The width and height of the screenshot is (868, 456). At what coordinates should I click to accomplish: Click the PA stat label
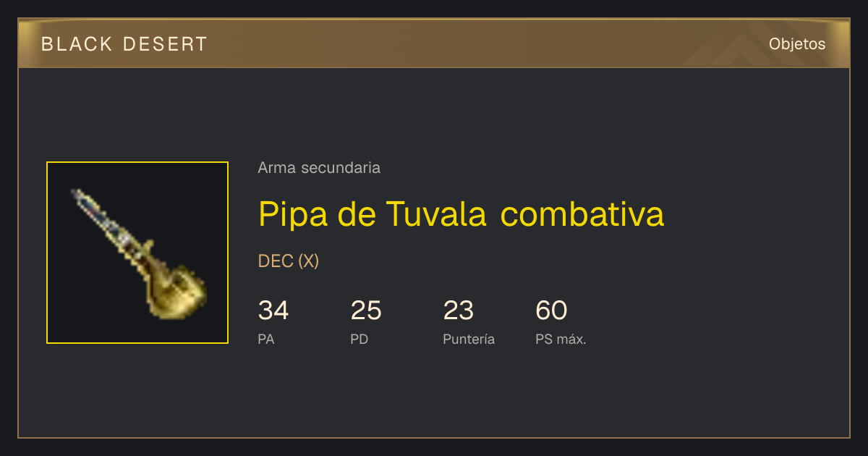click(x=266, y=339)
